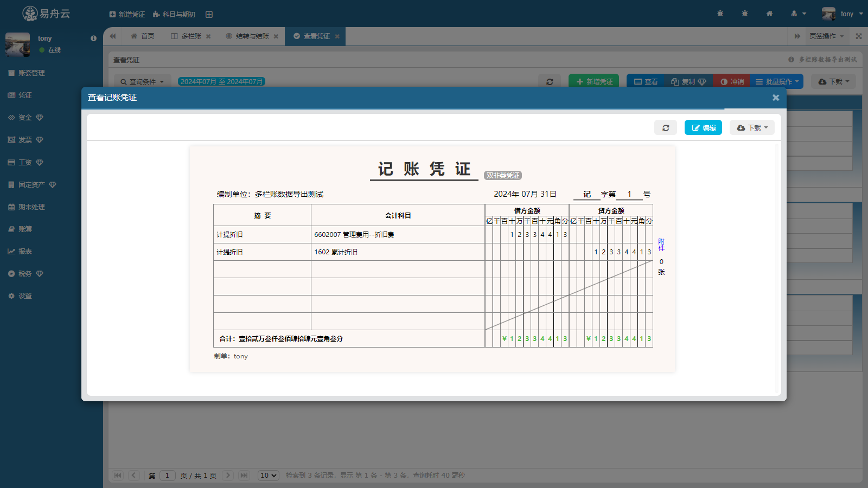This screenshot has height=488, width=868.
Task: Close the 查看凭证 tab
Action: pos(337,36)
